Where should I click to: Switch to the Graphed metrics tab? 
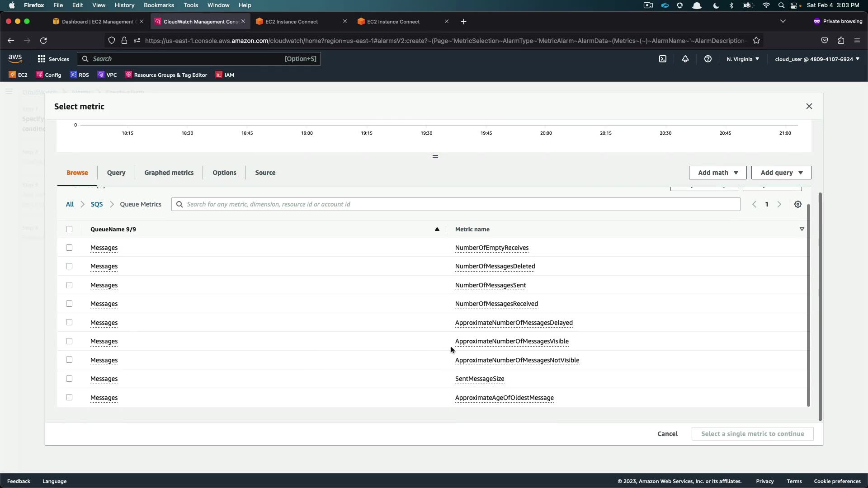point(169,173)
